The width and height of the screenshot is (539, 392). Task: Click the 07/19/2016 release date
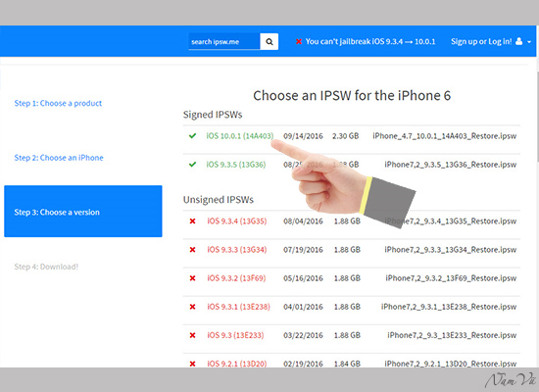303,250
